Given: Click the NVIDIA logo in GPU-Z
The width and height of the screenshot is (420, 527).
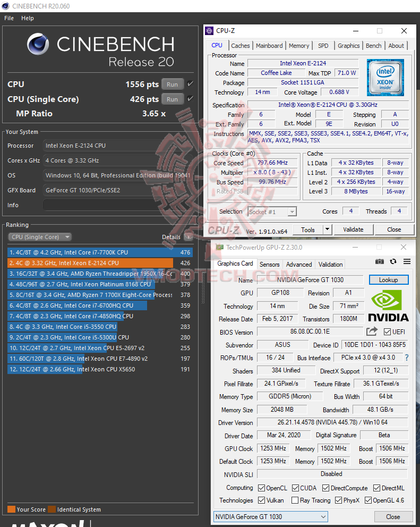Looking at the screenshot, I should [x=389, y=305].
